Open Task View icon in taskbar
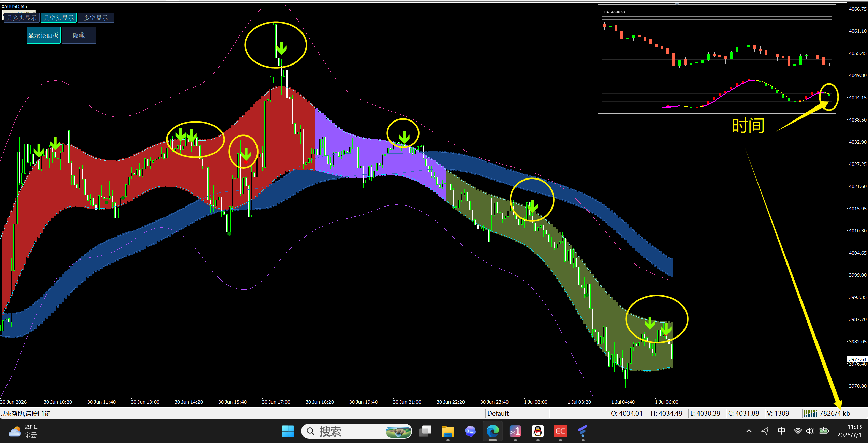 click(425, 431)
